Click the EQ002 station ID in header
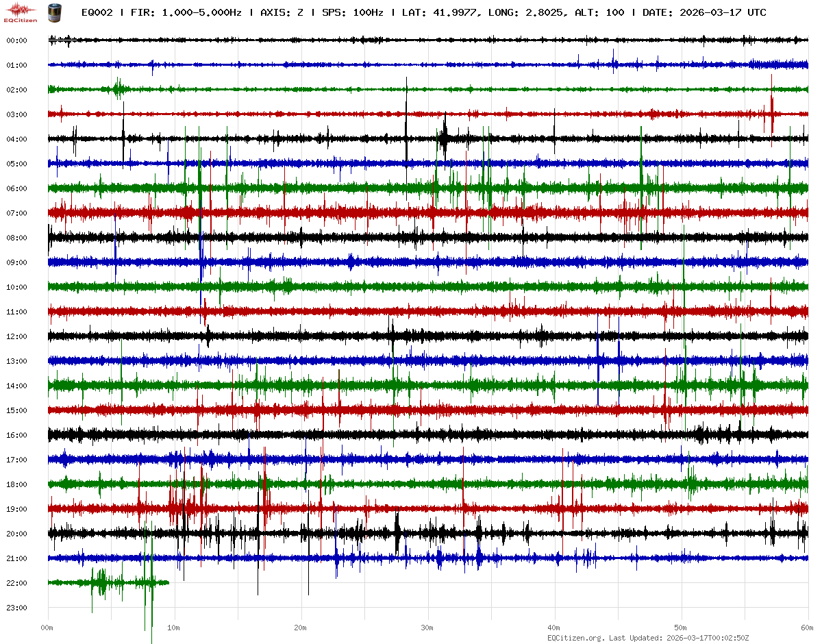 (97, 13)
